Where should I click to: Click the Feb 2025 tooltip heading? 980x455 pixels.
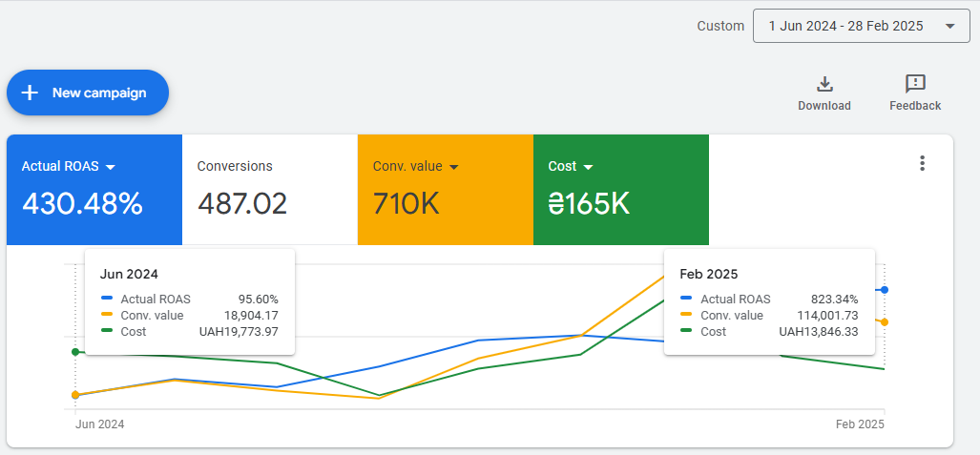tap(709, 274)
